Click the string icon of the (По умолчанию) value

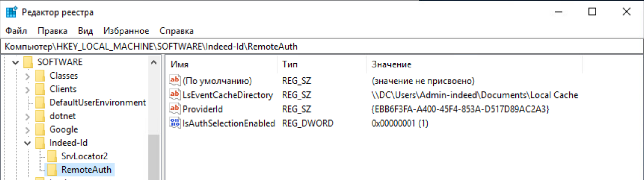point(175,80)
